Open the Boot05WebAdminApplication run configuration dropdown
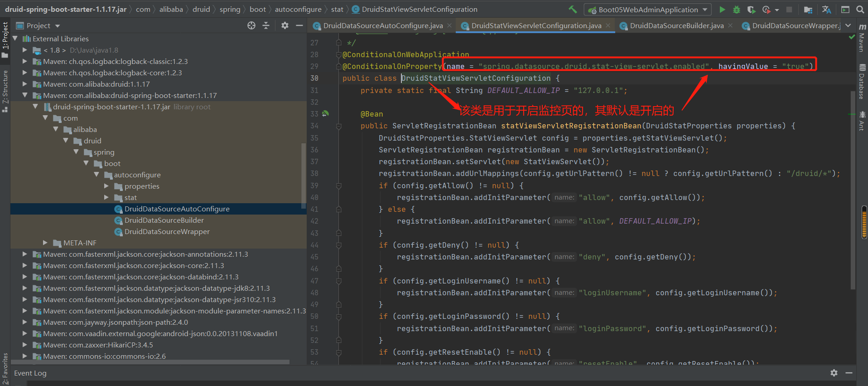This screenshot has width=868, height=386. click(648, 10)
